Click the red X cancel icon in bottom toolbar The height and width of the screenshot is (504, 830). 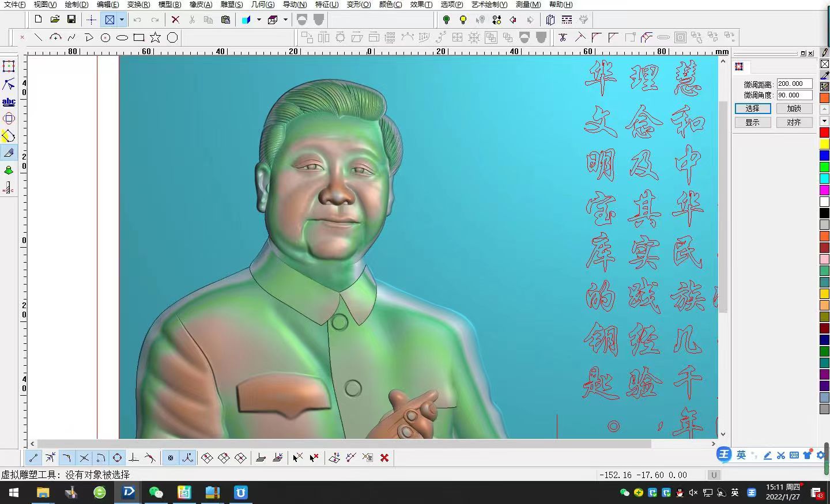[x=384, y=458]
